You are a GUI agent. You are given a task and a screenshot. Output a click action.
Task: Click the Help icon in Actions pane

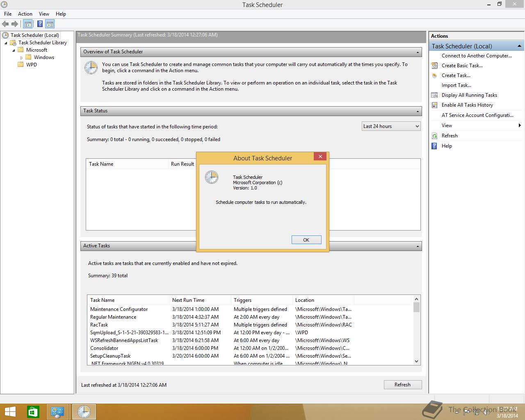pyautogui.click(x=435, y=146)
